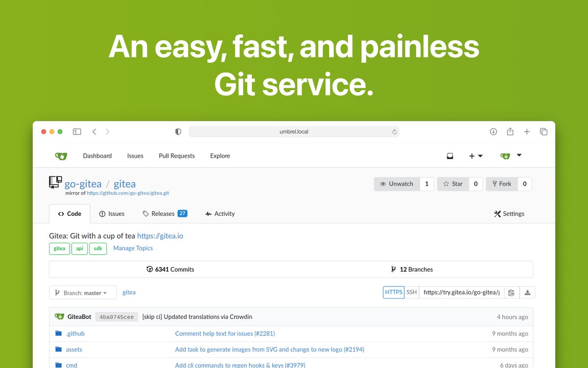Open repository Settings tab
The height and width of the screenshot is (368, 588).
[x=509, y=214]
